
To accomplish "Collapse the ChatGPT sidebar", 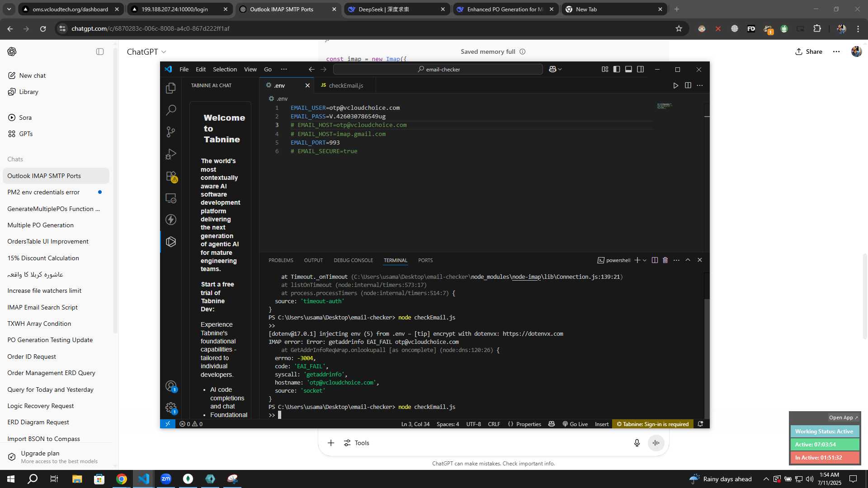I will tap(100, 52).
